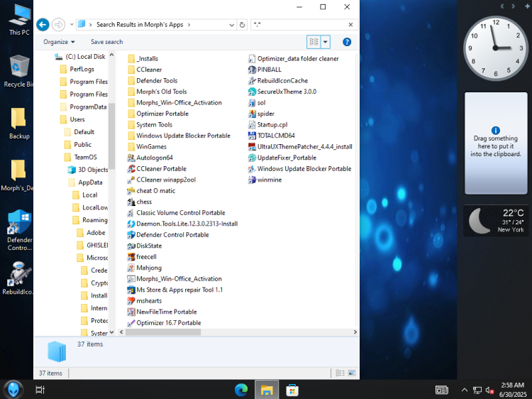Click the horizontal scrollbar in file list

point(163,332)
